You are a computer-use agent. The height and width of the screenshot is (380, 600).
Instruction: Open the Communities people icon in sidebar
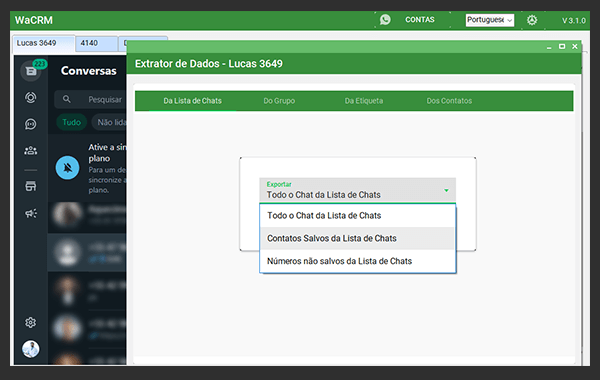click(x=31, y=151)
